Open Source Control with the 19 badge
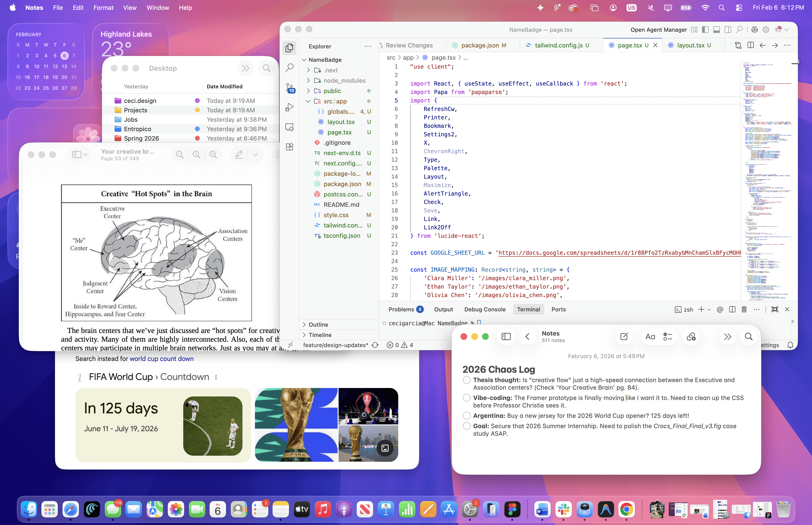 click(289, 88)
